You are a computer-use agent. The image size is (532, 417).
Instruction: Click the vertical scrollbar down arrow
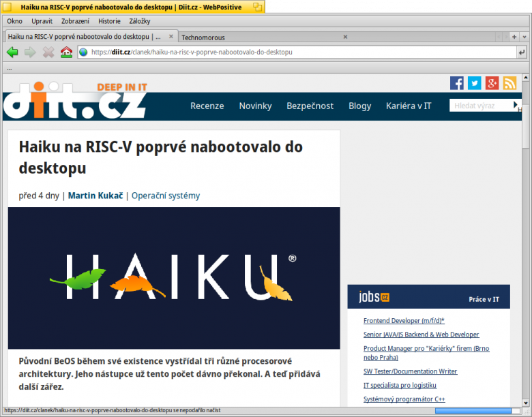pos(526,403)
